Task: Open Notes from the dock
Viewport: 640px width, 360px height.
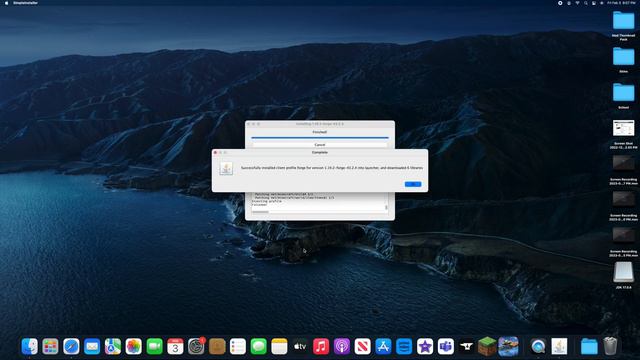Action: tap(279, 347)
